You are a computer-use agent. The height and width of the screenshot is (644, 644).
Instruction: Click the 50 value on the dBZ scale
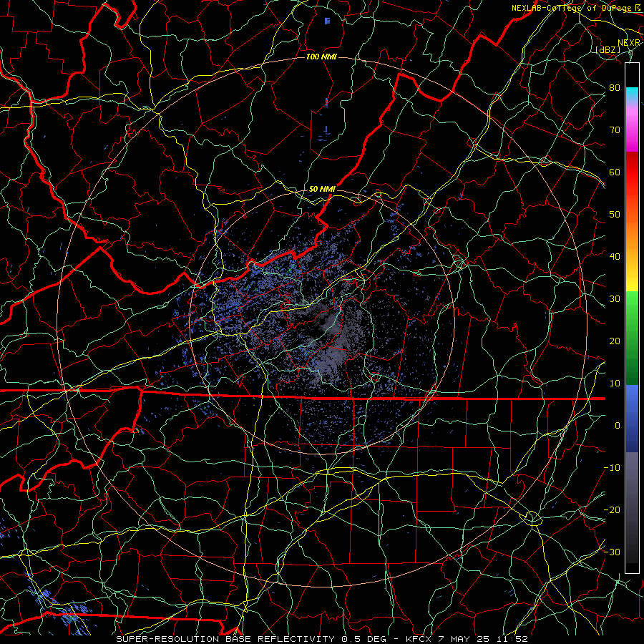615,215
